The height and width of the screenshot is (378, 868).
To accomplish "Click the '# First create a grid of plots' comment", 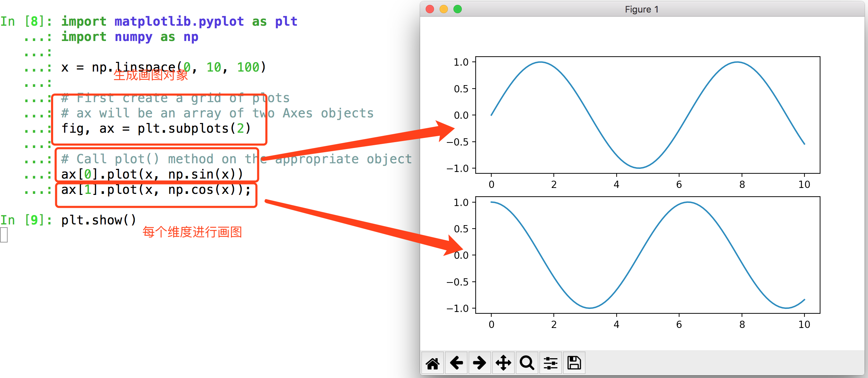I will (x=175, y=98).
